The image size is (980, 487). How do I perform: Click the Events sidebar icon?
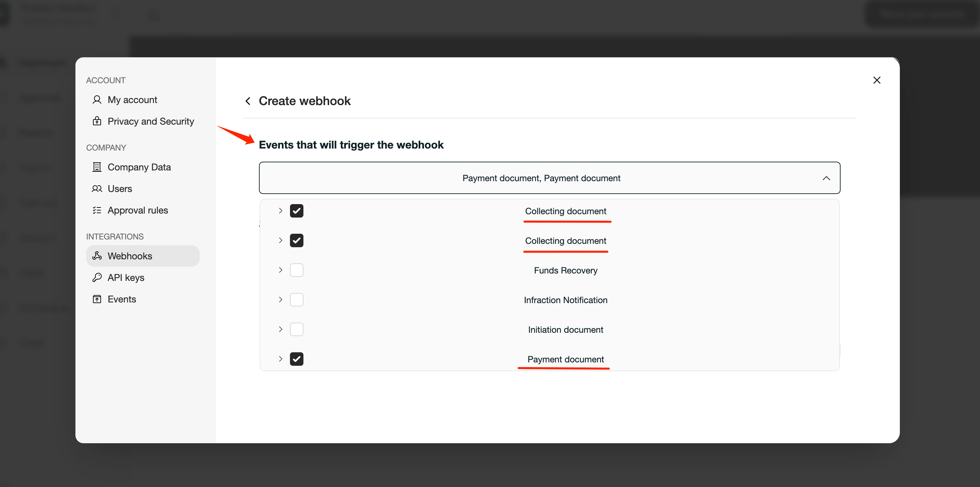point(97,299)
